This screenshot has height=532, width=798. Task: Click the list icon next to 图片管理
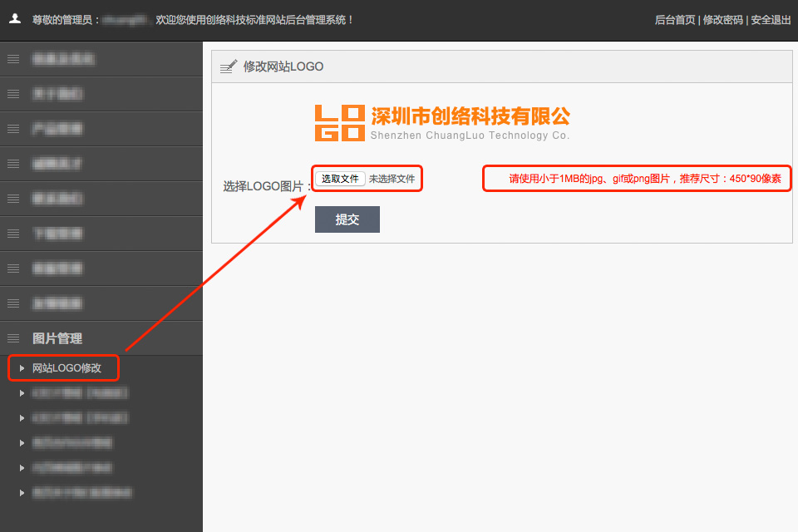point(12,338)
